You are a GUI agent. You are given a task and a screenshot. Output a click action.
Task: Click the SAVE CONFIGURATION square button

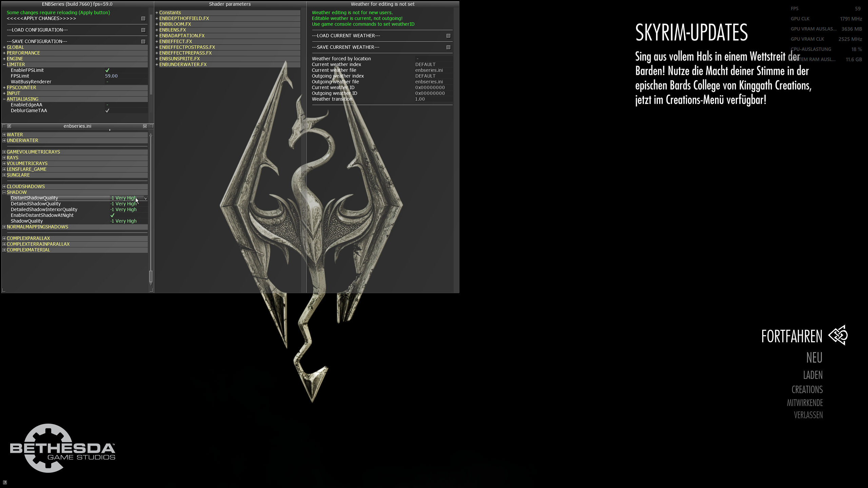click(x=143, y=42)
